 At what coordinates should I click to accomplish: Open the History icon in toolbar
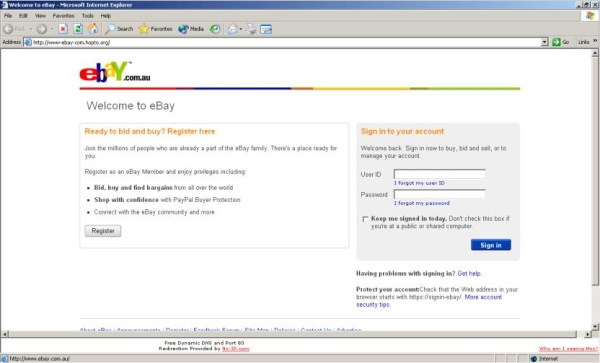(215, 29)
